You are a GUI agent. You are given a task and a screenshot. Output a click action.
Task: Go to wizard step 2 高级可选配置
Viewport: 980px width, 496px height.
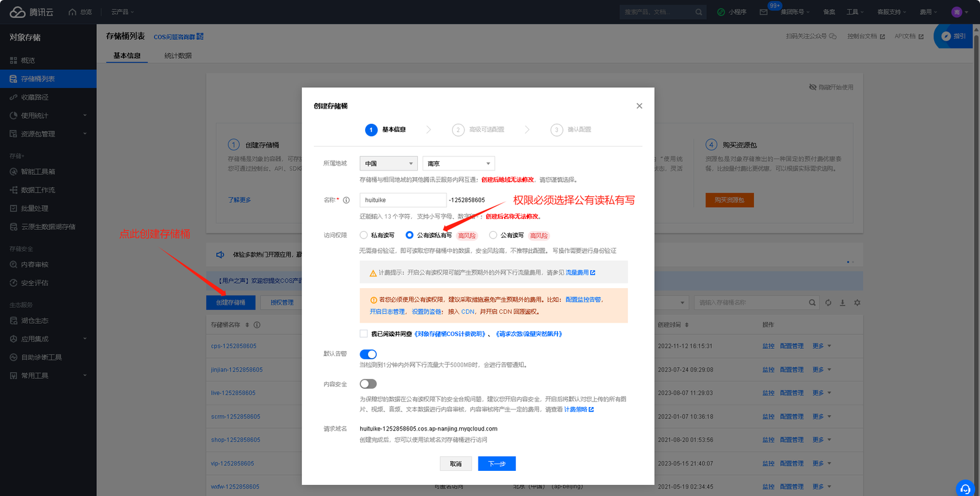478,130
